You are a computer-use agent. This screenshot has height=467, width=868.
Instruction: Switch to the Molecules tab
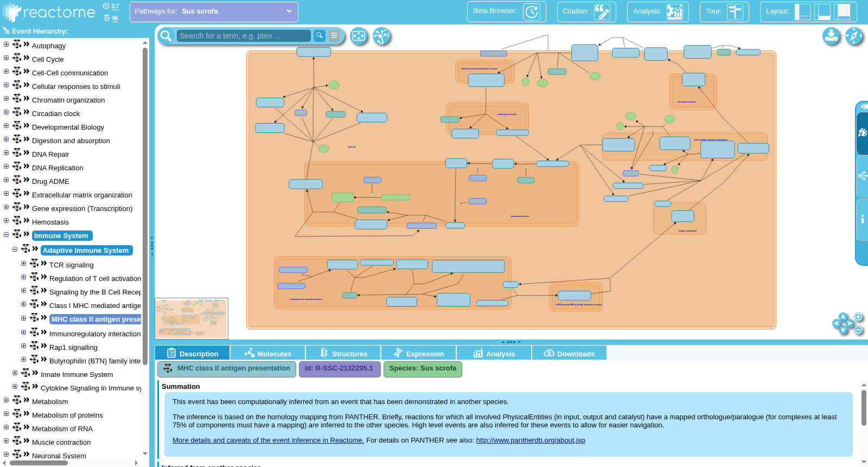pos(267,353)
